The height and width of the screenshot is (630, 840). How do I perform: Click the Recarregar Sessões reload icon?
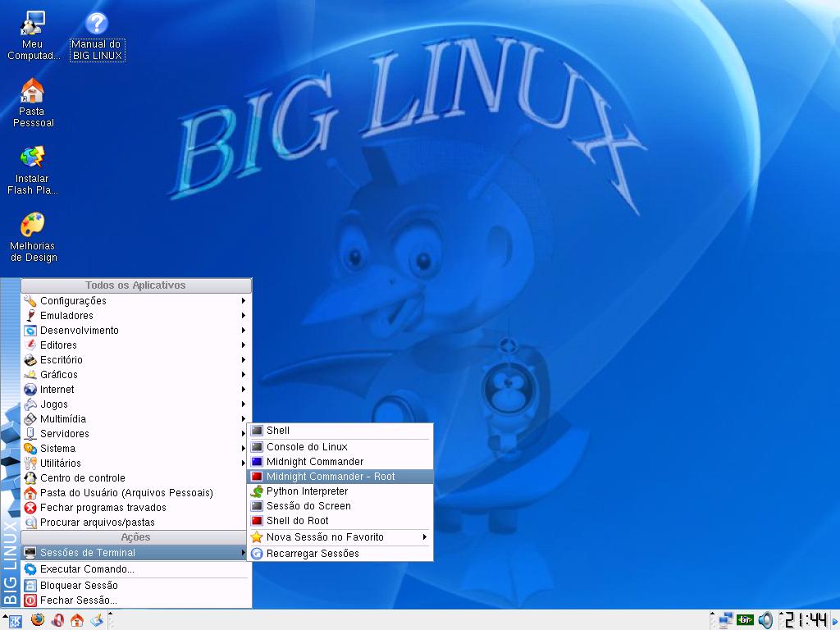pyautogui.click(x=257, y=554)
